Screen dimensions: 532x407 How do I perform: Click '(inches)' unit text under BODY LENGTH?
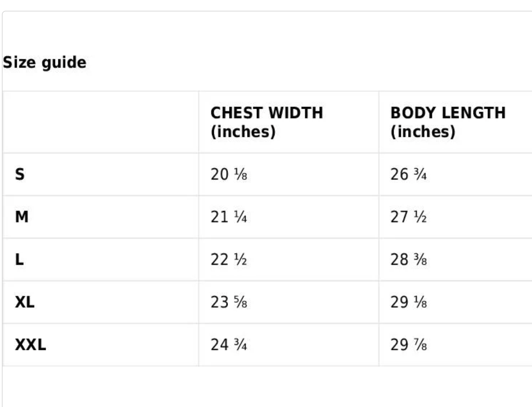point(423,132)
